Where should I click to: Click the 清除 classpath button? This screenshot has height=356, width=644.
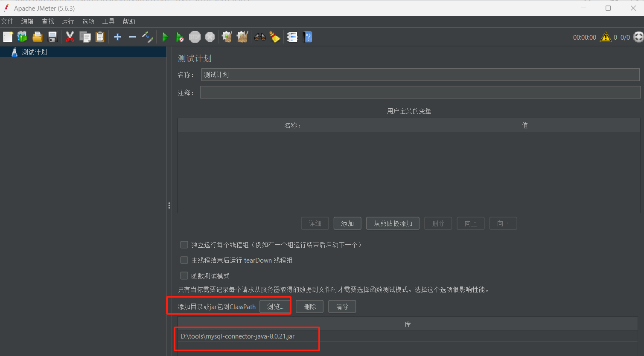(342, 307)
